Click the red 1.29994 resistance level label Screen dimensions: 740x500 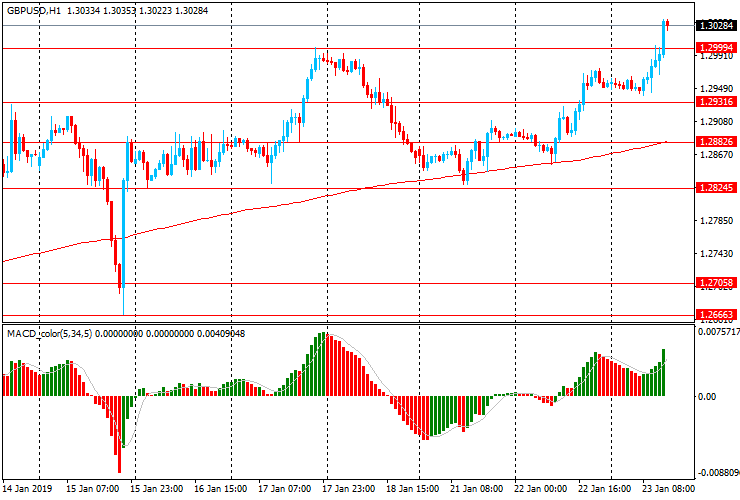pos(717,48)
